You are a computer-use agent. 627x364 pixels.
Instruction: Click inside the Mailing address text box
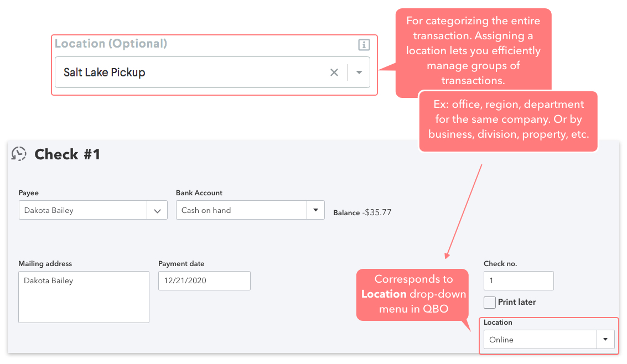[84, 297]
